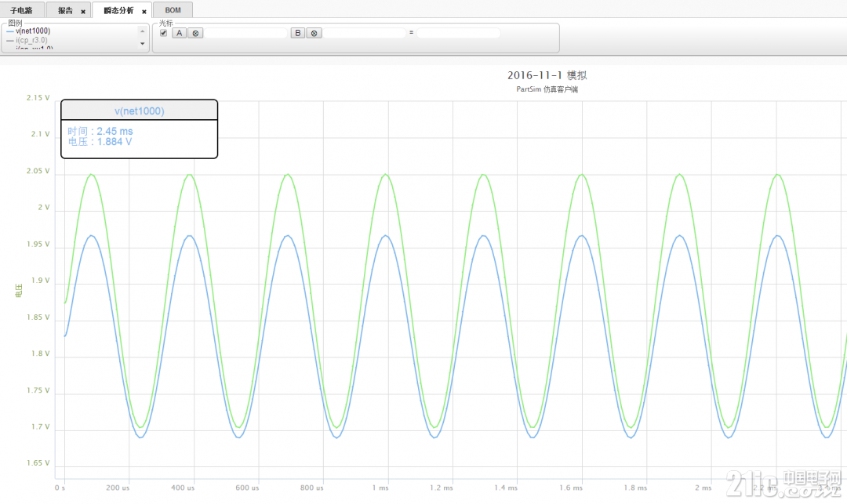
Task: Click the 2.15 V axis label
Action: tap(38, 98)
